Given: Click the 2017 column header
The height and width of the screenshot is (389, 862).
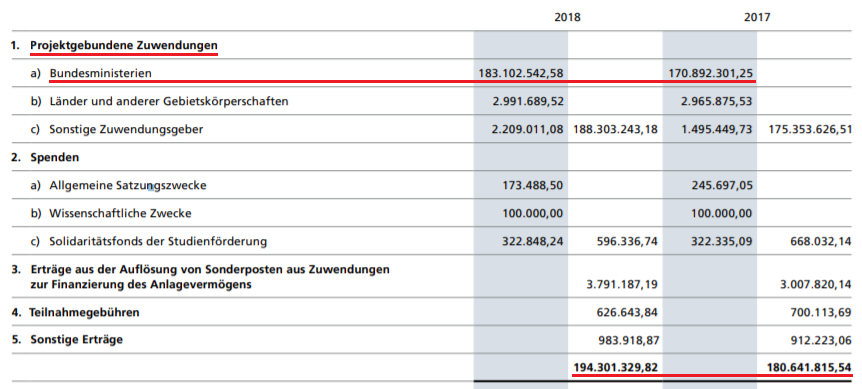Looking at the screenshot, I should [x=757, y=17].
